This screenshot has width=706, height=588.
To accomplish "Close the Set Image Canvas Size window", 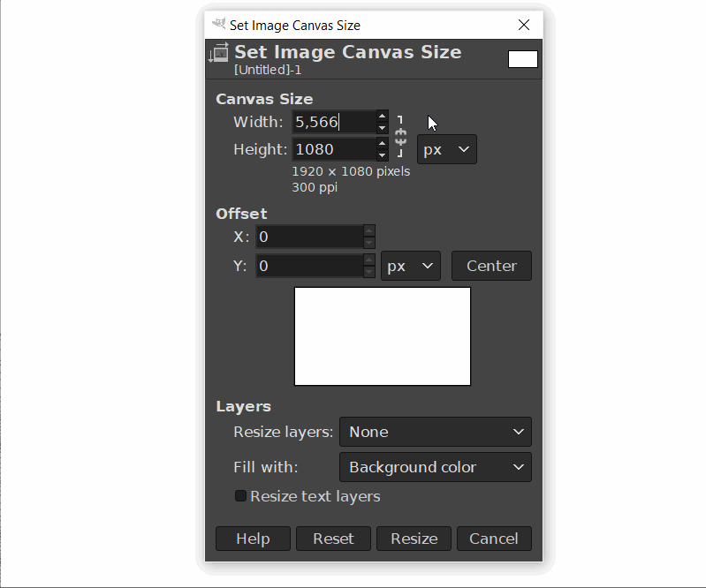I will [524, 25].
